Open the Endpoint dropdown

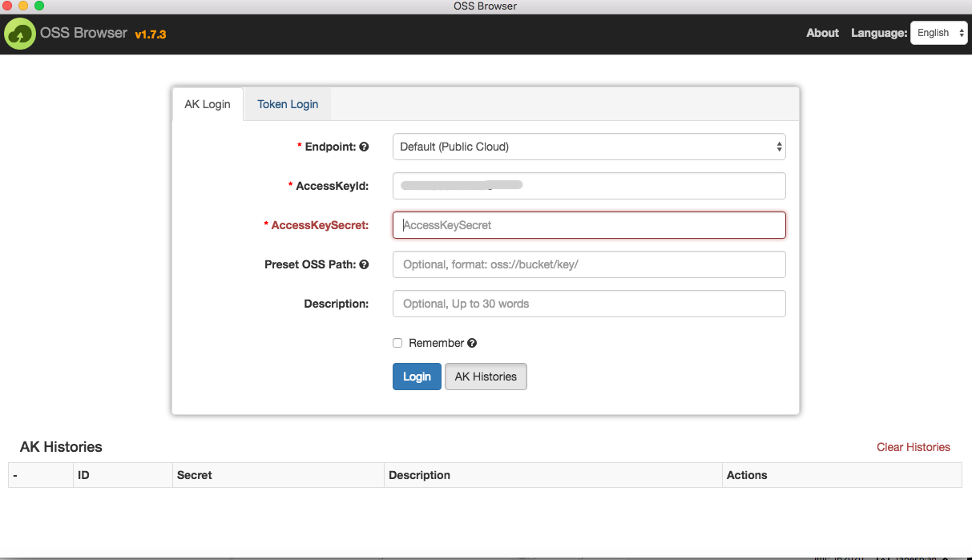(x=589, y=147)
